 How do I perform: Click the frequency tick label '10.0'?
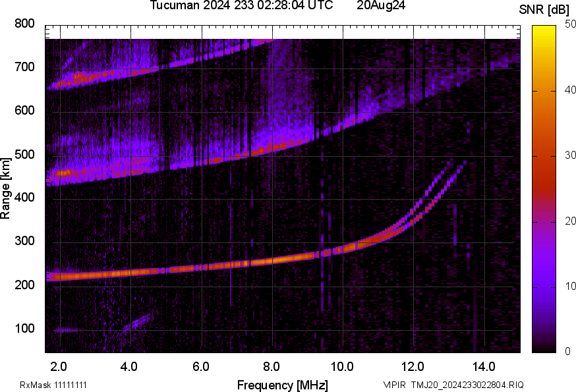[x=342, y=366]
